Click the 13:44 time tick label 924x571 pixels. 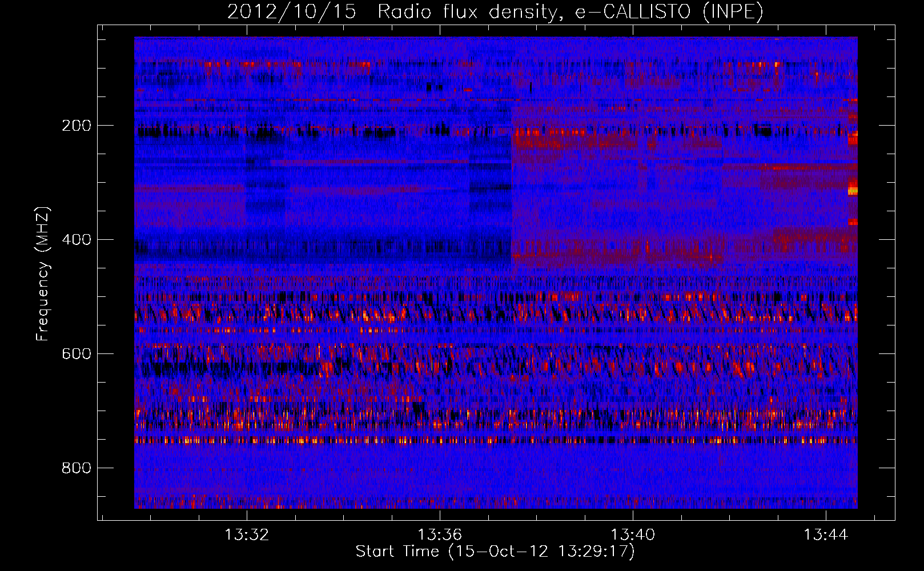point(826,534)
